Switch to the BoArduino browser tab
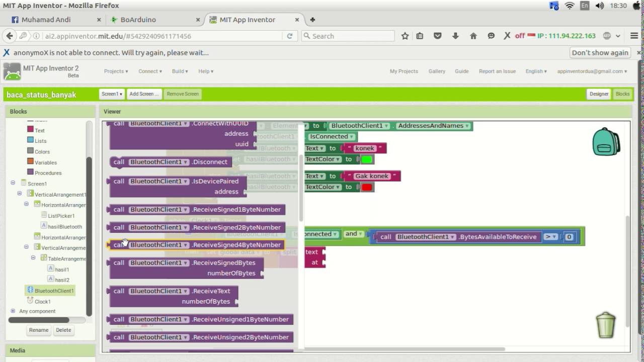The image size is (644, 362). pos(153,20)
